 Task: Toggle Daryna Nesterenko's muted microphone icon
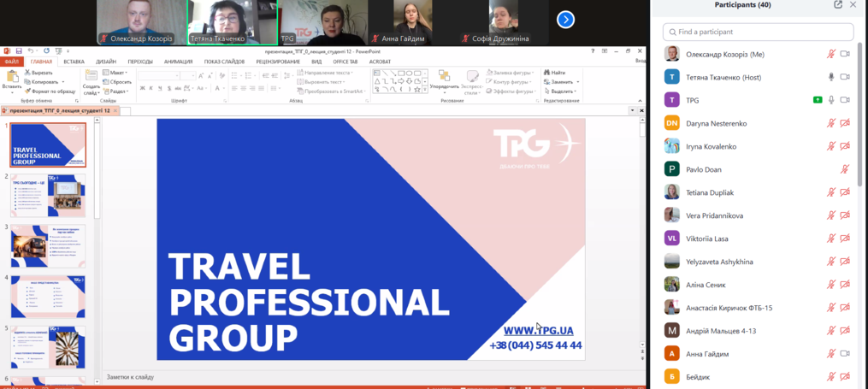pyautogui.click(x=830, y=123)
